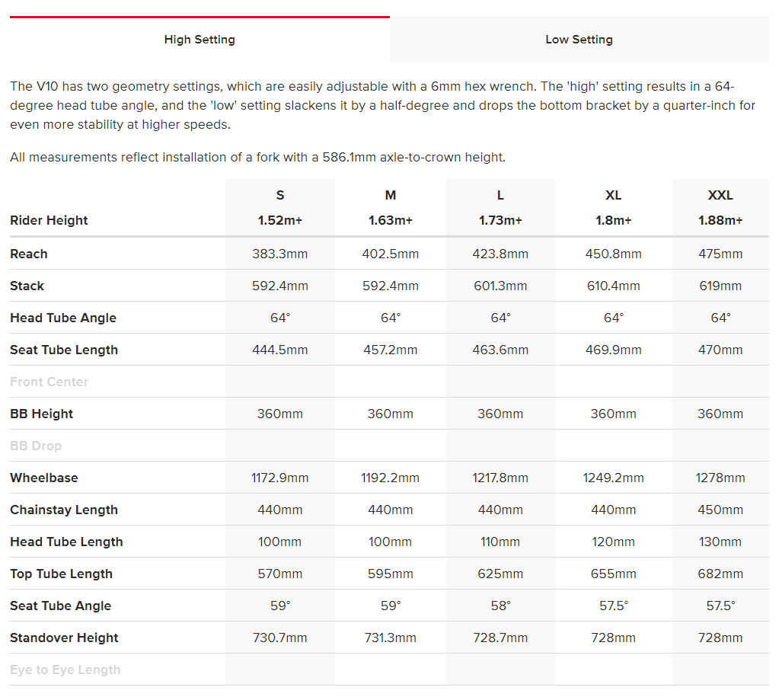Click the Seat Tube Length label
The image size is (782, 700).
pyautogui.click(x=64, y=350)
